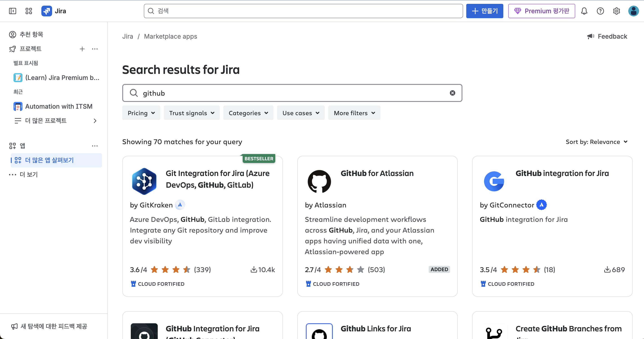Screen dimensions: 644x339
Task: Open the Pricing filter dropdown
Action: pyautogui.click(x=141, y=113)
